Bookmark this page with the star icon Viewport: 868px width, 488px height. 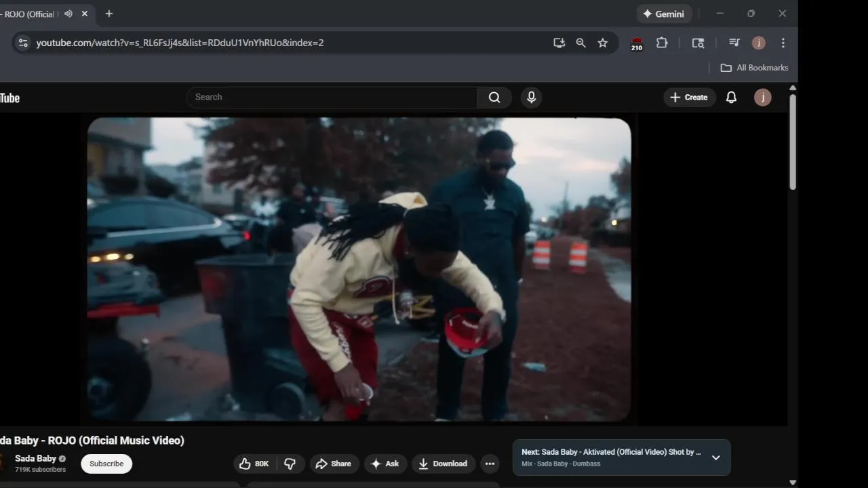coord(603,43)
